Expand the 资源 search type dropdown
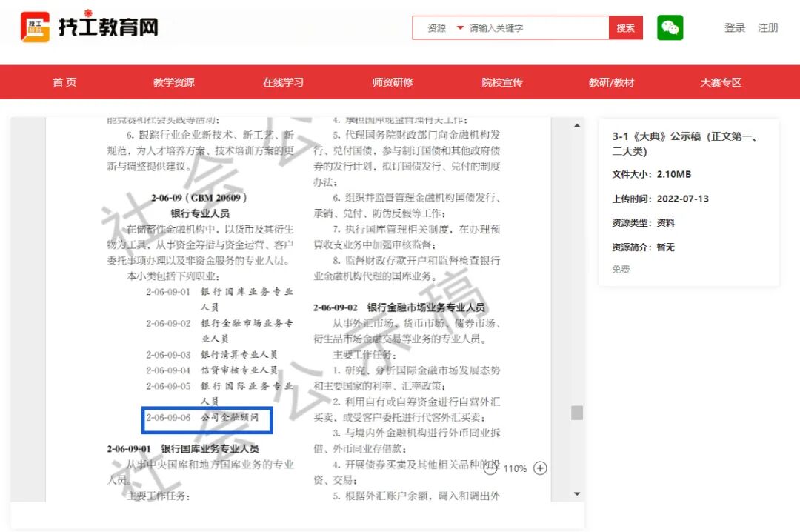 click(x=445, y=28)
